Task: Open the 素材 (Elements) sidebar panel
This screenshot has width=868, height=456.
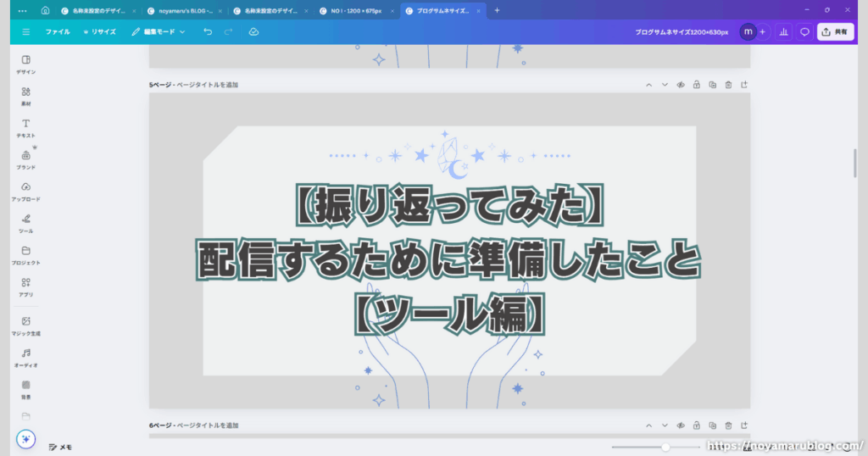Action: (x=25, y=95)
